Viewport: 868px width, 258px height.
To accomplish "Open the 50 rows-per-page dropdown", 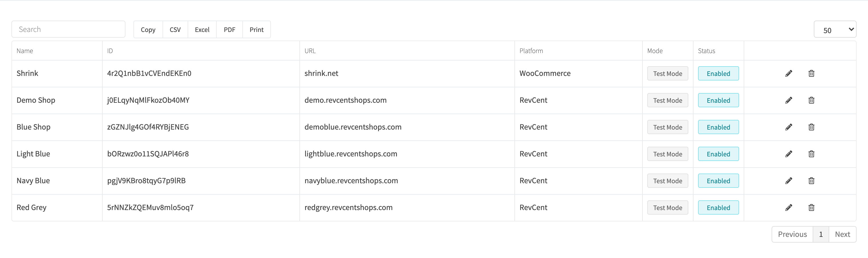I will pyautogui.click(x=835, y=30).
